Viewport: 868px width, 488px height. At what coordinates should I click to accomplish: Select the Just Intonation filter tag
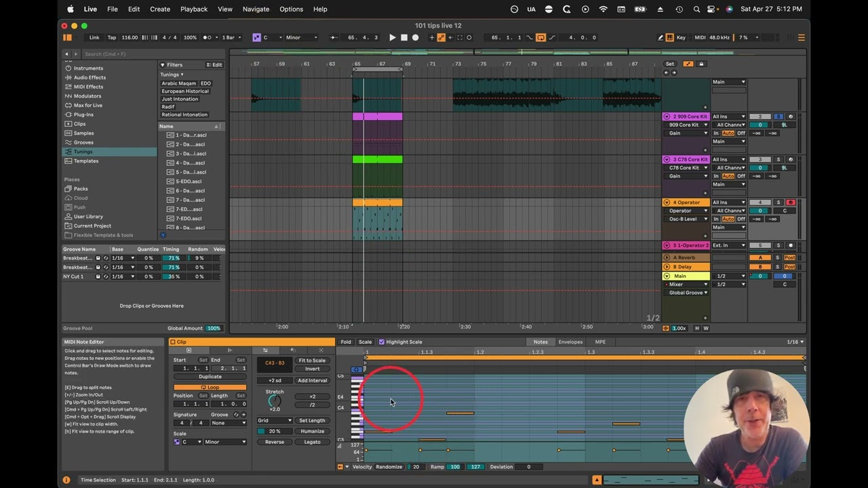click(180, 99)
